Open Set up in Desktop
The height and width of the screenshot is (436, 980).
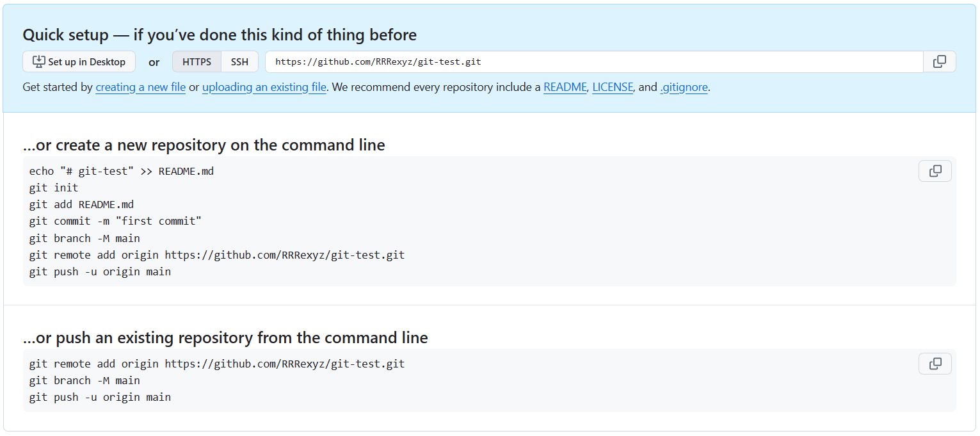[79, 62]
